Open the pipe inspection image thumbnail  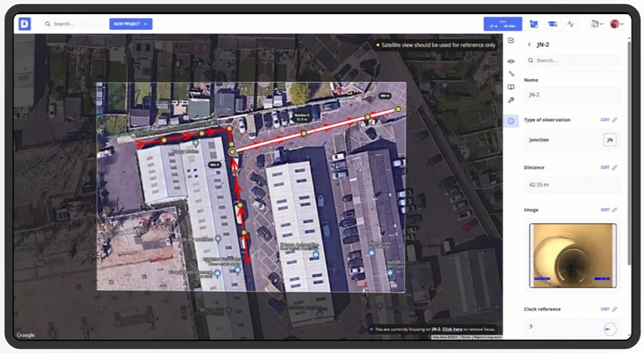[573, 255]
